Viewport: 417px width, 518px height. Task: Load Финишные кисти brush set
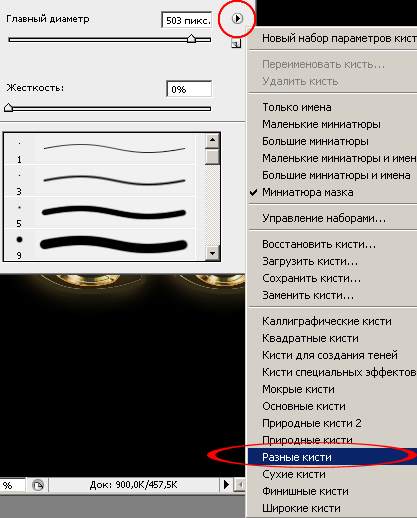click(x=333, y=491)
